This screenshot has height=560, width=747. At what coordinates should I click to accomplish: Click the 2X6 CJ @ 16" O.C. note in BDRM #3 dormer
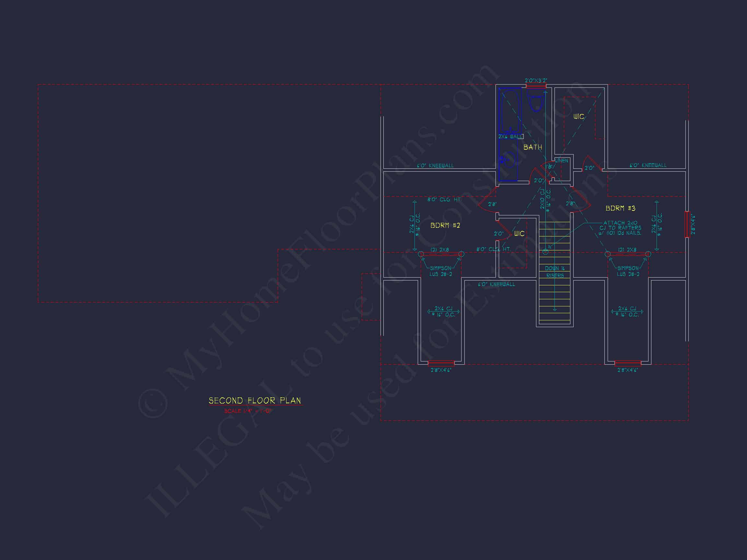click(627, 312)
